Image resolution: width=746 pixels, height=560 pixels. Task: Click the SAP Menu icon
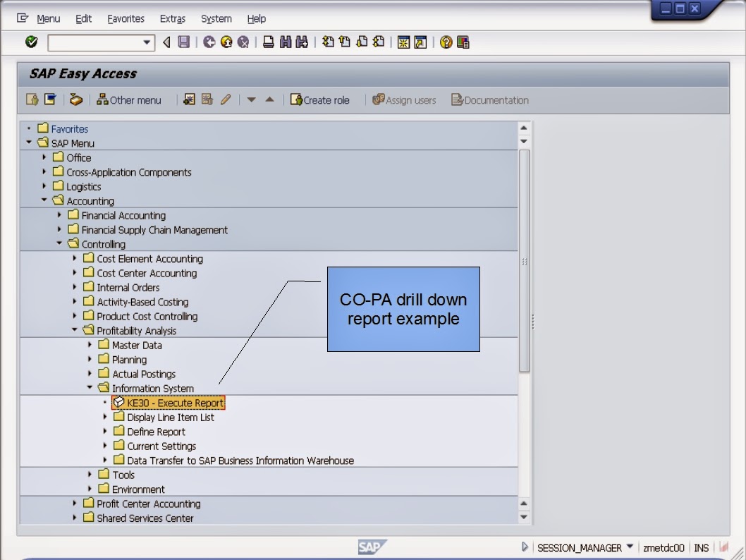pos(50,99)
